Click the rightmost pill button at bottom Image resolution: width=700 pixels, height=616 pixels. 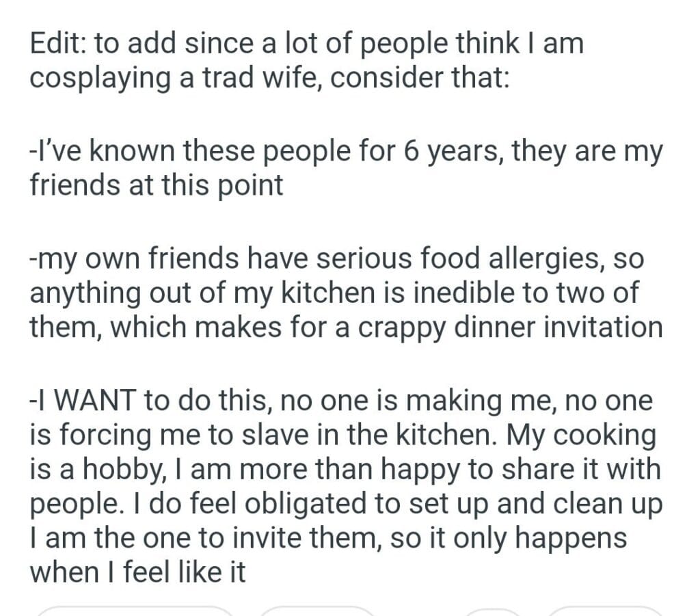click(605, 611)
